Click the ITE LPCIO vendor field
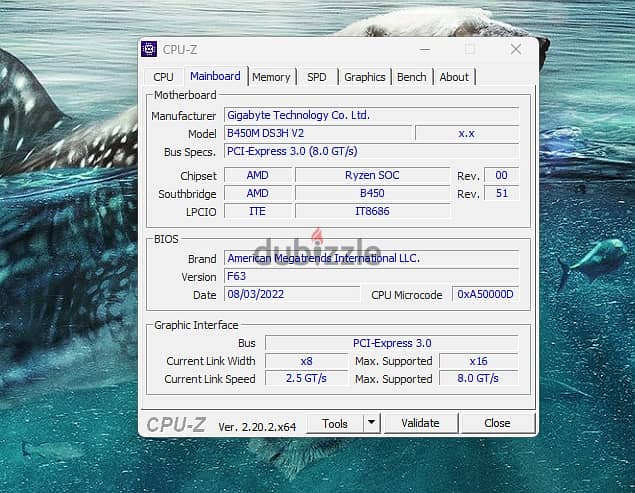Screen dimensions: 635x493 pyautogui.click(x=258, y=211)
